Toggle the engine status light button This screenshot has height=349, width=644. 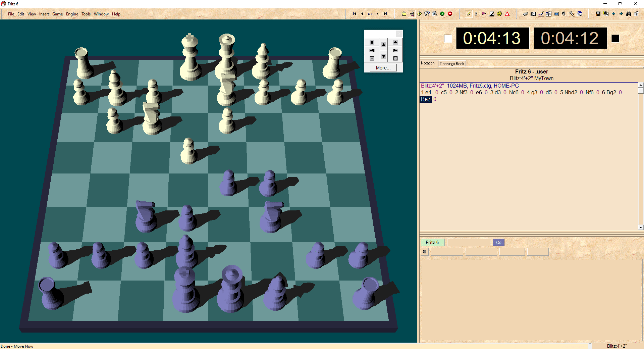coord(425,252)
